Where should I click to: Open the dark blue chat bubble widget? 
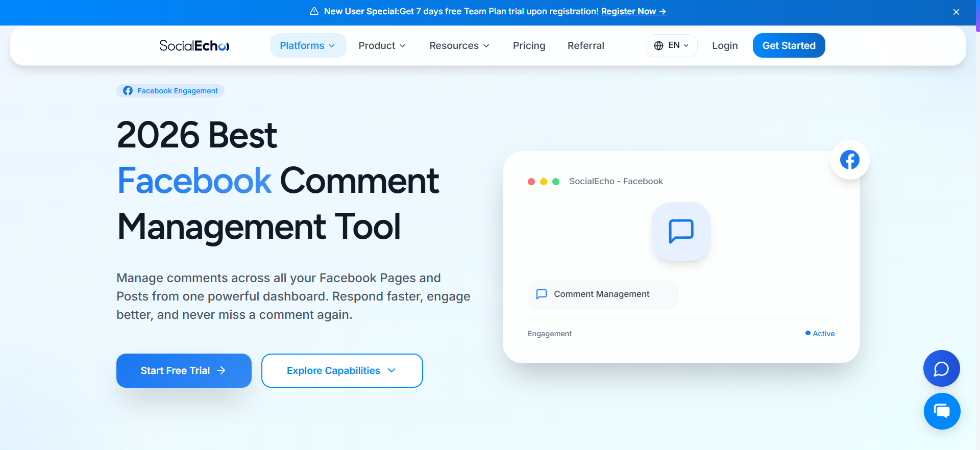pyautogui.click(x=941, y=368)
